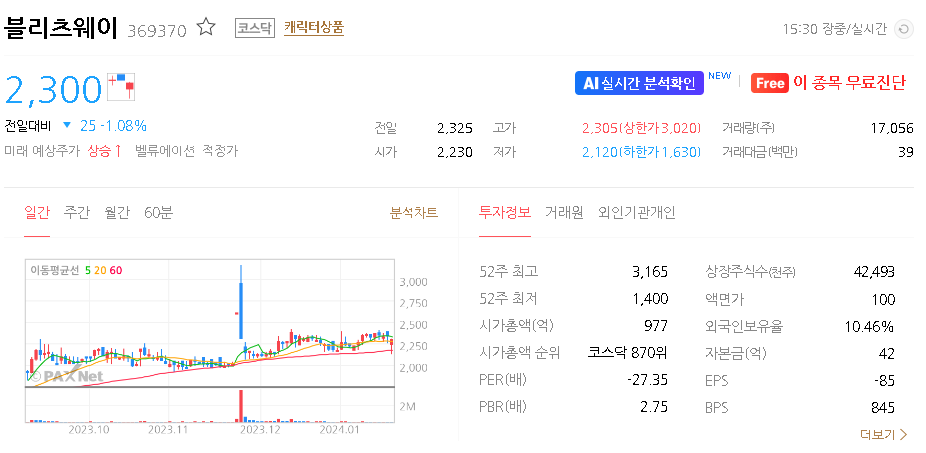Click the 고가 value 2,305(상한가 3,020)

[641, 128]
